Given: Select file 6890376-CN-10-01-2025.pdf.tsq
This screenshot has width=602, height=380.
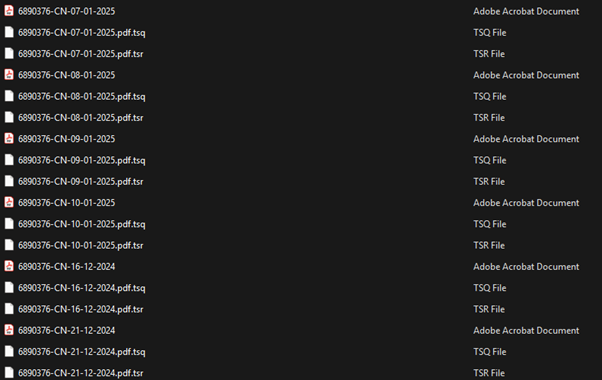Looking at the screenshot, I should 82,224.
